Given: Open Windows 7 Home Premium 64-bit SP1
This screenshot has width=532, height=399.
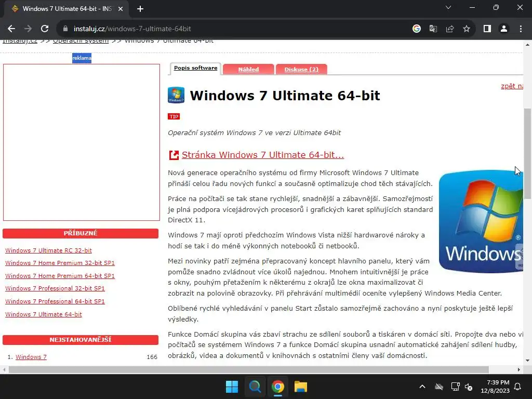Looking at the screenshot, I should (60, 276).
